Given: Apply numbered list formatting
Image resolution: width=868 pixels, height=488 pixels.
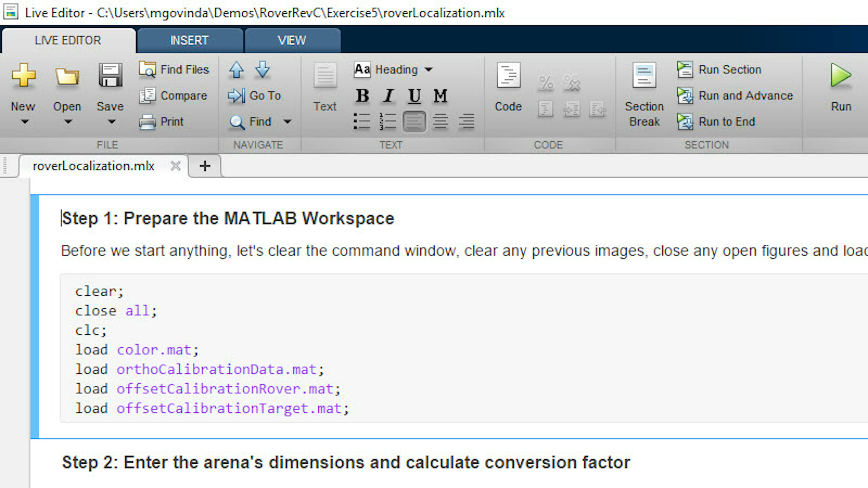Looking at the screenshot, I should [388, 121].
